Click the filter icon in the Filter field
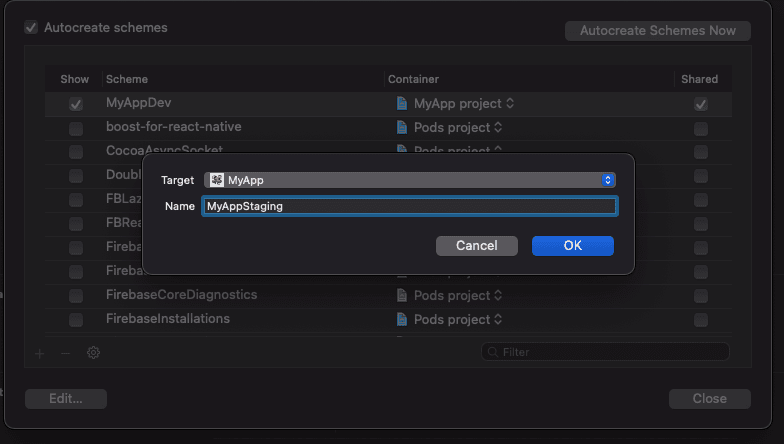This screenshot has width=784, height=444. (x=492, y=352)
